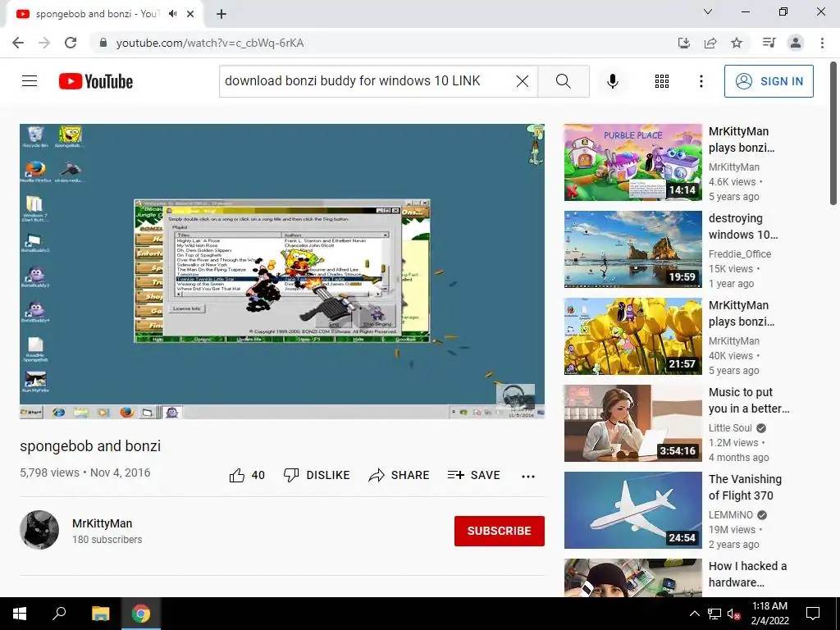
Task: Clear the search box with X
Action: [x=523, y=81]
